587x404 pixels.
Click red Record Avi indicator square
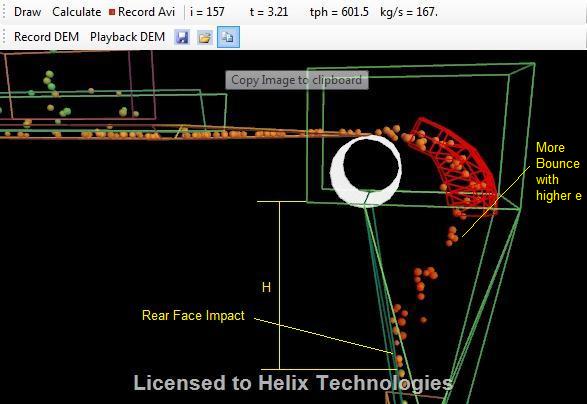point(112,12)
